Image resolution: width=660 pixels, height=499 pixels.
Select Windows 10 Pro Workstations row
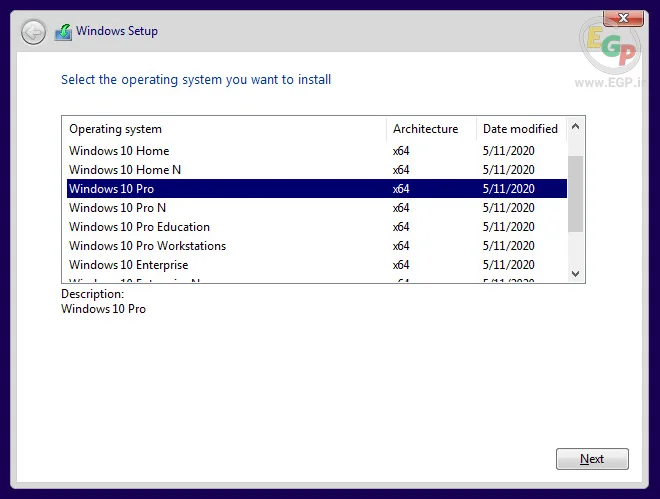(x=317, y=246)
